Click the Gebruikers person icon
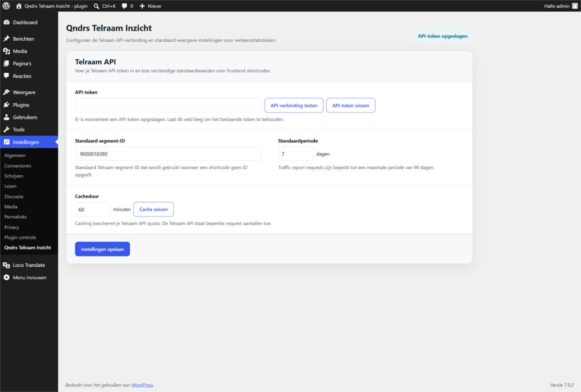The height and width of the screenshot is (392, 581). point(7,117)
